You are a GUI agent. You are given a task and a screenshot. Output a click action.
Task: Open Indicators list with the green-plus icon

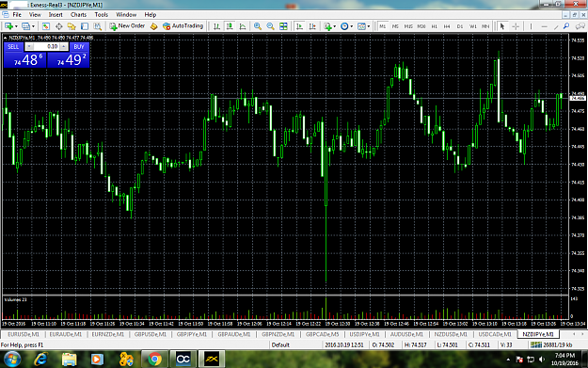(327, 26)
